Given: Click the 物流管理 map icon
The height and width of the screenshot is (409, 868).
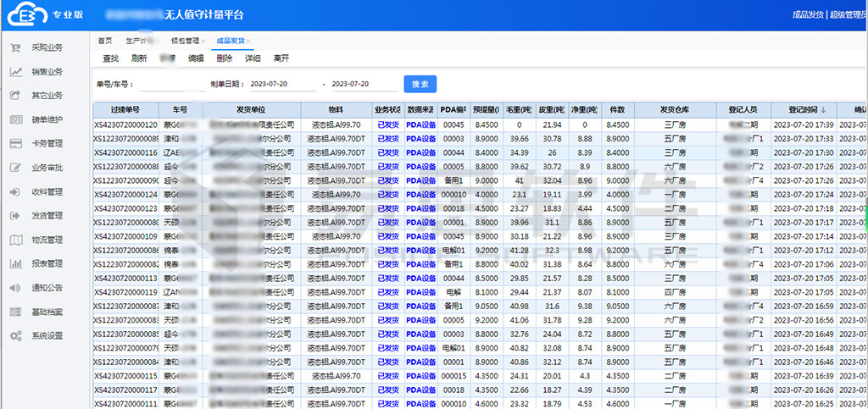Looking at the screenshot, I should coord(15,240).
